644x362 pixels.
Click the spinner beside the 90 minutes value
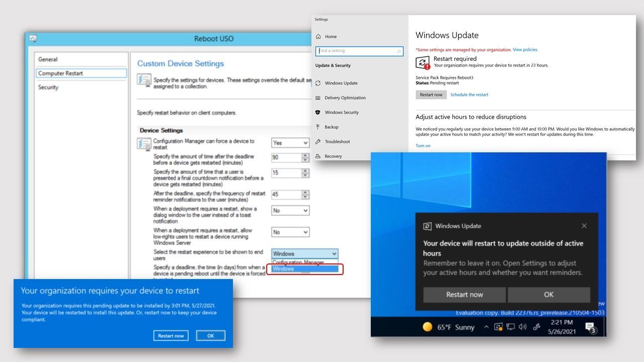pyautogui.click(x=305, y=158)
